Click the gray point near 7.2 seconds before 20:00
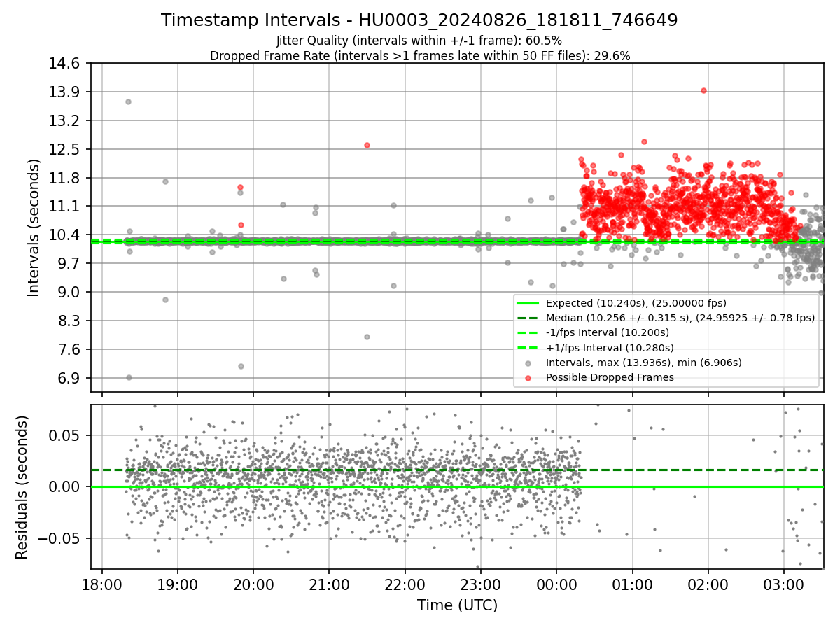Screen dimensions: 840x630 (x=241, y=366)
